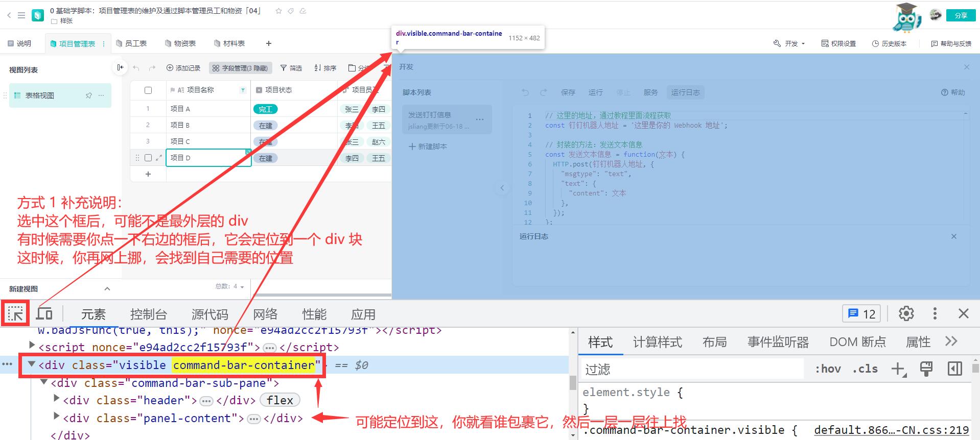The image size is (980, 440).
Task: Open the script editor 帮助
Action: pos(953,92)
